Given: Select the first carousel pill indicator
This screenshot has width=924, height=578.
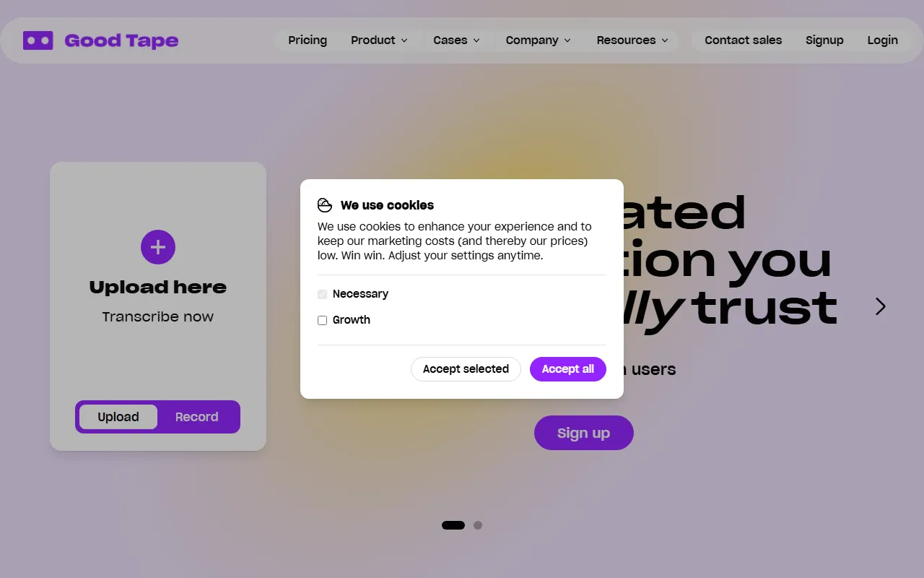Looking at the screenshot, I should click(x=453, y=525).
